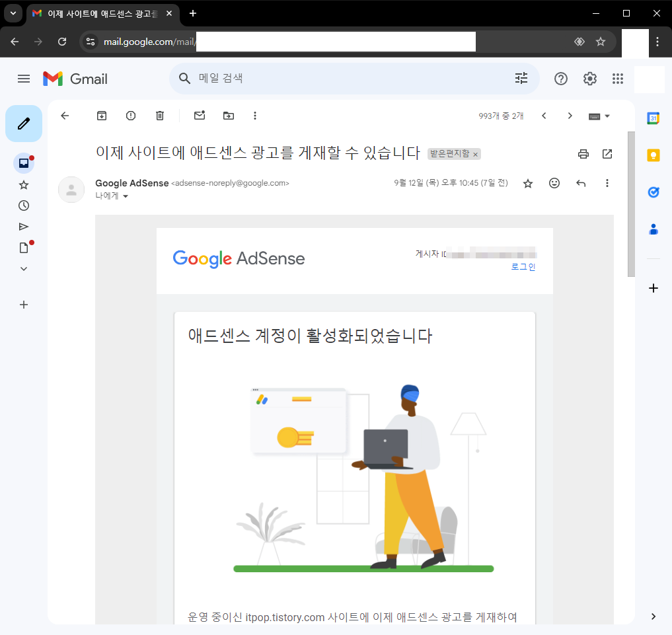This screenshot has height=635, width=672.
Task: Open Starred mail in the sidebar
Action: [24, 185]
